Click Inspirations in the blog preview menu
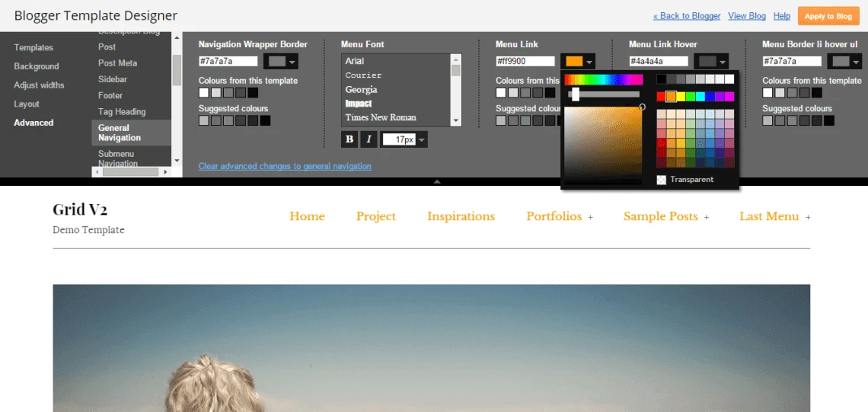 click(461, 216)
